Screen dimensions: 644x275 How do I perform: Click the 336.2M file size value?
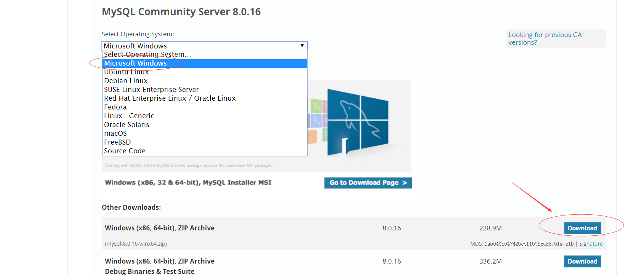pos(490,261)
